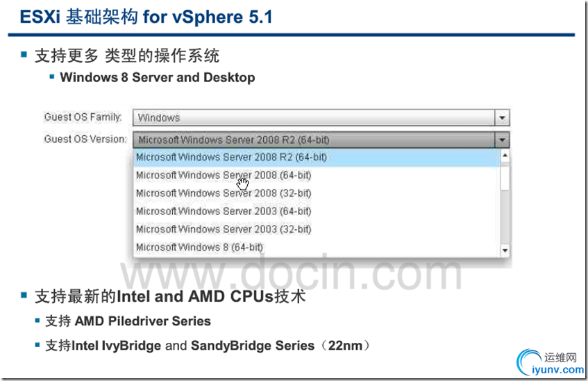Click the Guest OS Version selected value field
Viewport: 588px width, 381px height.
tap(314, 140)
